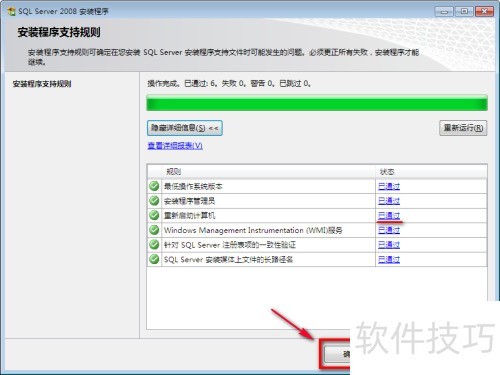
Task: Open the 已通过 link for SQL Server registry validation
Action: [x=389, y=245]
